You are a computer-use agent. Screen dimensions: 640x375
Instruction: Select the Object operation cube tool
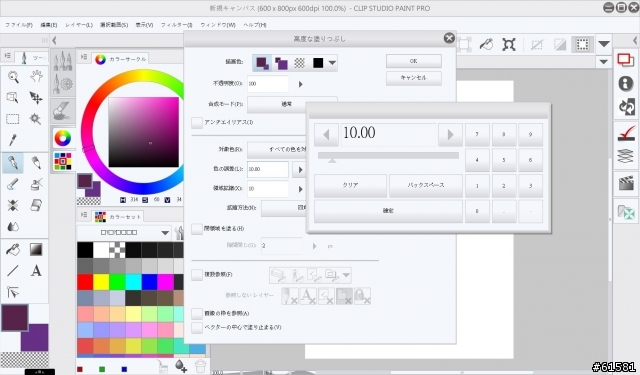tap(13, 98)
